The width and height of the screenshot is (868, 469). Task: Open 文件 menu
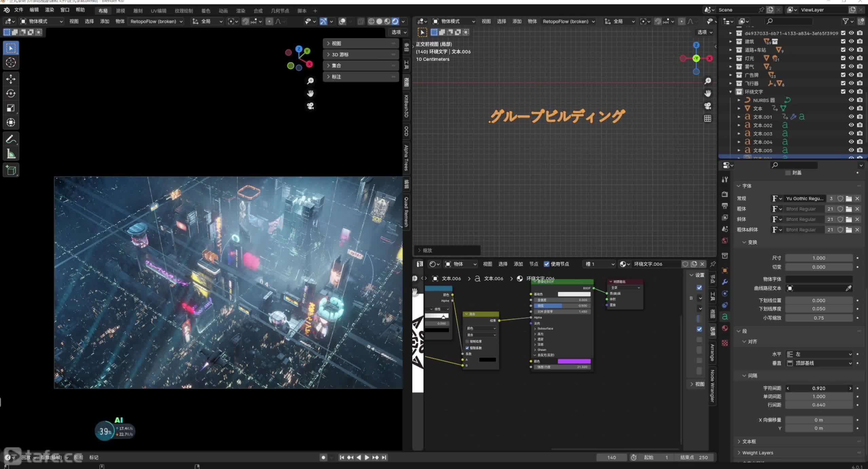(19, 10)
